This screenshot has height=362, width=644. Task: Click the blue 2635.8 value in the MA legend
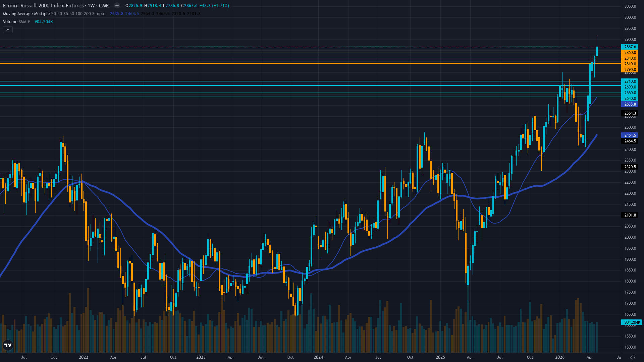click(x=117, y=14)
